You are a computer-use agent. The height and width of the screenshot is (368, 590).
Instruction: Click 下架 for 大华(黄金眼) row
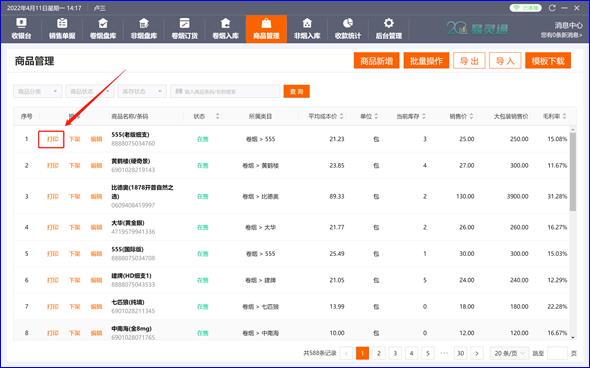coord(75,227)
